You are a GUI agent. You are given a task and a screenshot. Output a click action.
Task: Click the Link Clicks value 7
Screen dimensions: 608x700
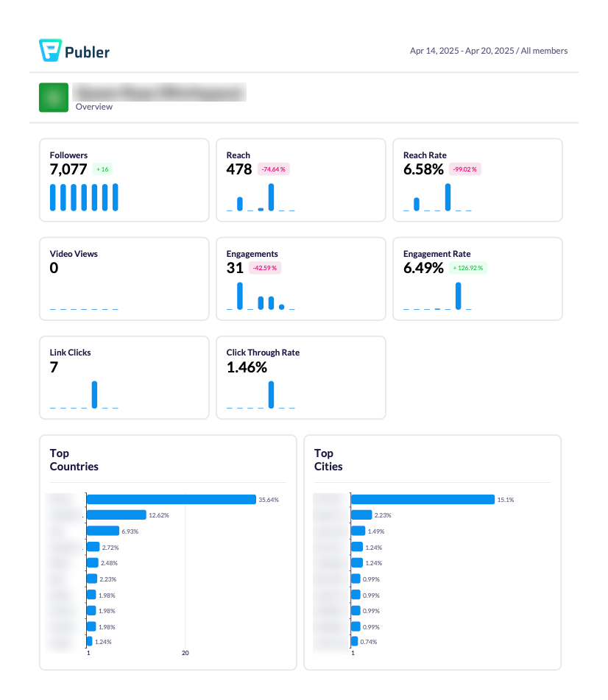coord(52,367)
